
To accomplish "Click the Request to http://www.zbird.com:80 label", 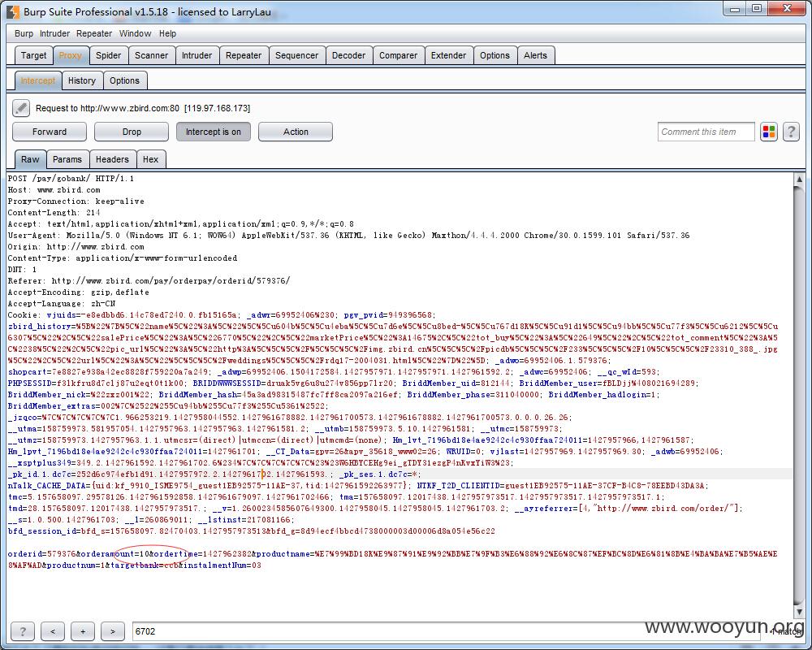I will 143,108.
